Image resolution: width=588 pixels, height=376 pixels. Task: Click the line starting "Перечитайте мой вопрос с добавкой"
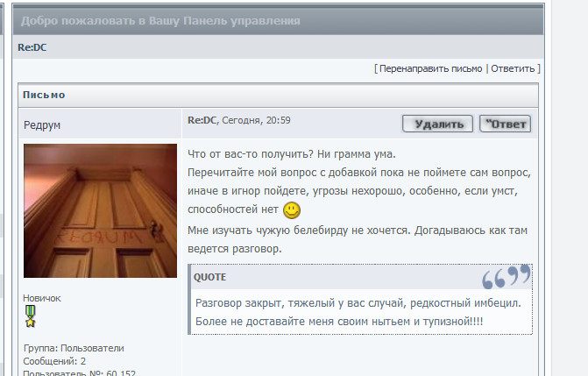[359, 173]
